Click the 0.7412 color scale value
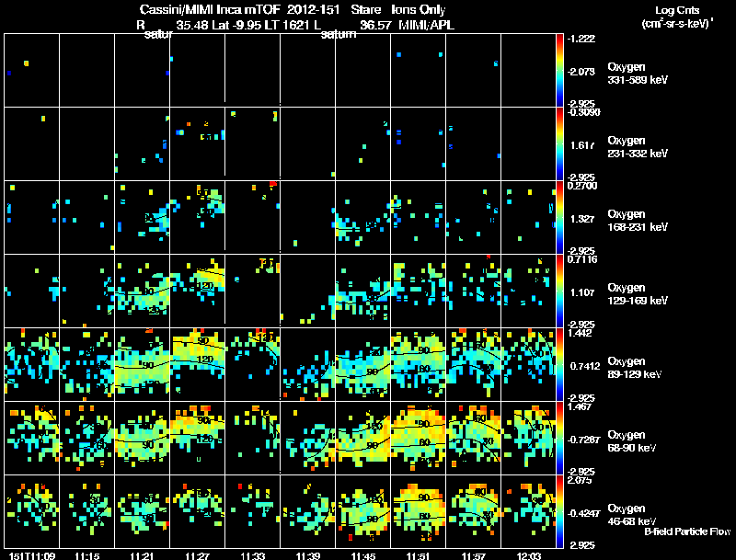 [585, 366]
